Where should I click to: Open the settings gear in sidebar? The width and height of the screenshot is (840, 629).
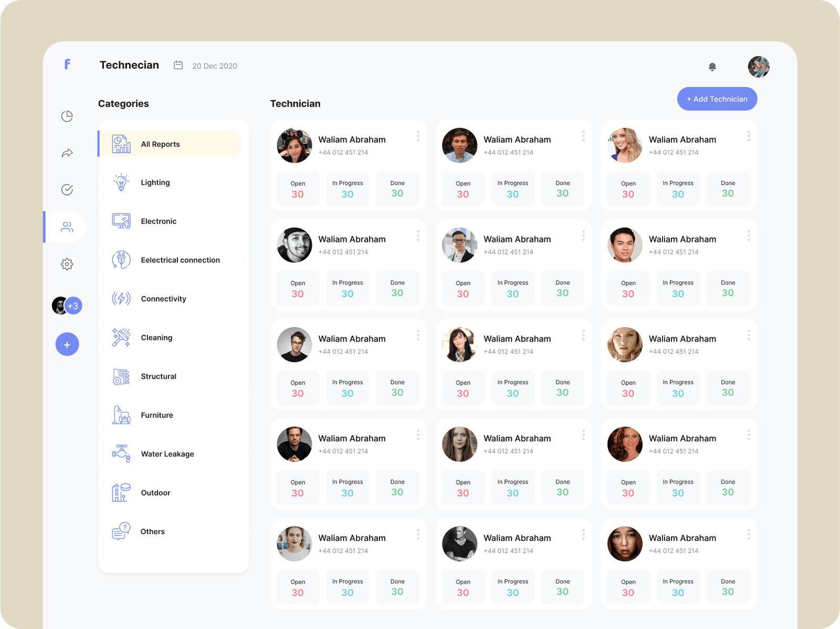(67, 264)
